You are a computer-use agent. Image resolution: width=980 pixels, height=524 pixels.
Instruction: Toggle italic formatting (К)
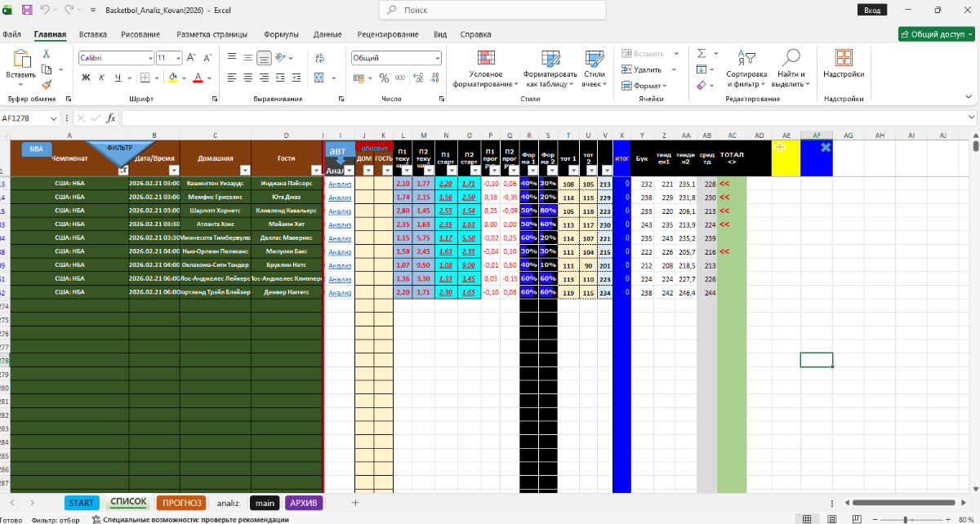click(102, 78)
